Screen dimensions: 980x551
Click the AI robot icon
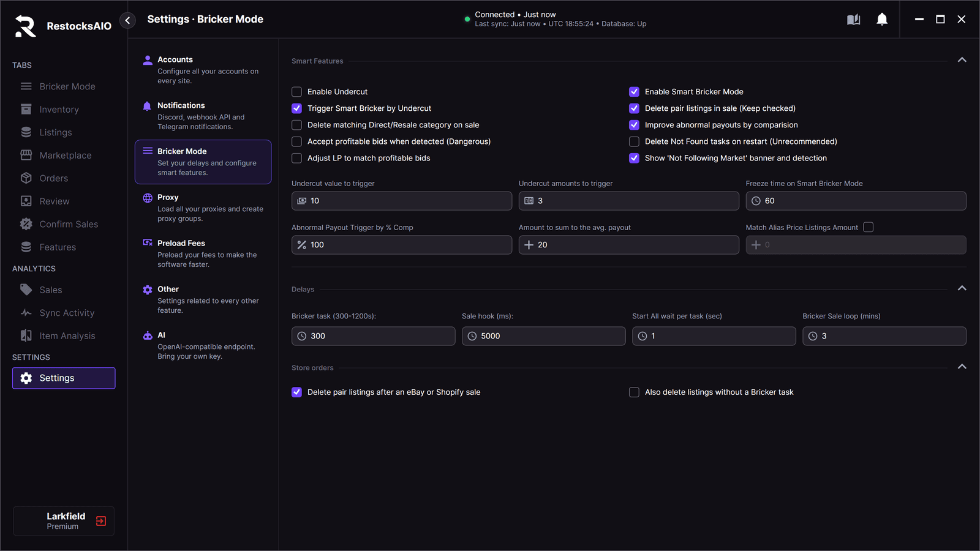click(148, 335)
